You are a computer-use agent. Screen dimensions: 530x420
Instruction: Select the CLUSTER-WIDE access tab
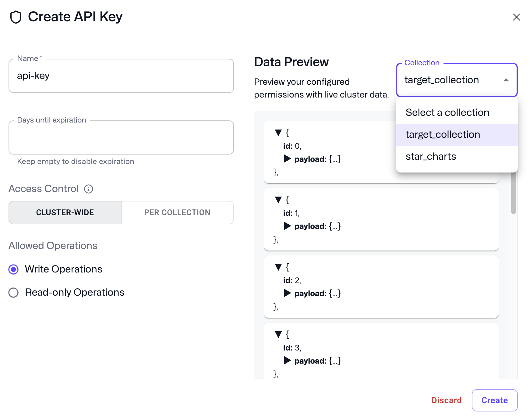pos(65,212)
